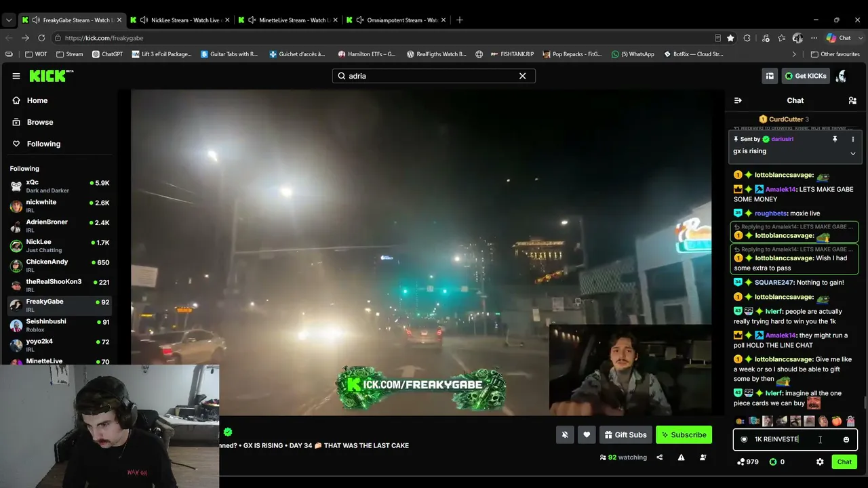Select FreakyGabe channel in Following list
This screenshot has height=488, width=868.
[x=59, y=305]
